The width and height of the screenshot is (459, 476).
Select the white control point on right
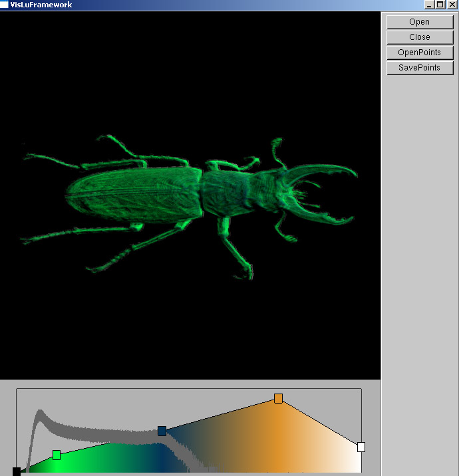(361, 447)
